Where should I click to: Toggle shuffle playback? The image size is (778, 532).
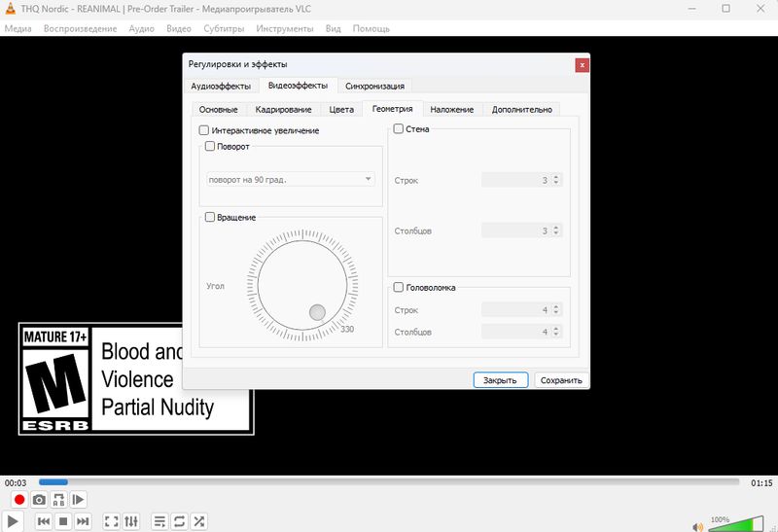[199, 522]
